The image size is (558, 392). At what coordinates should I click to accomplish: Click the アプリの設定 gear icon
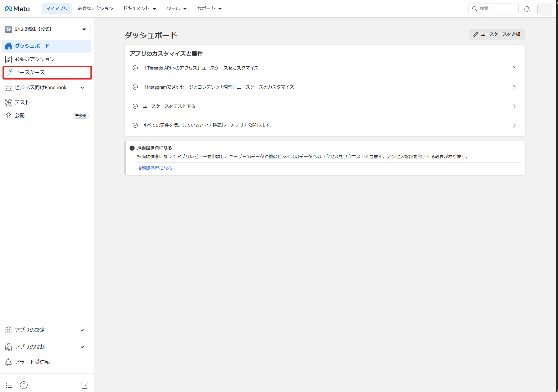click(8, 330)
